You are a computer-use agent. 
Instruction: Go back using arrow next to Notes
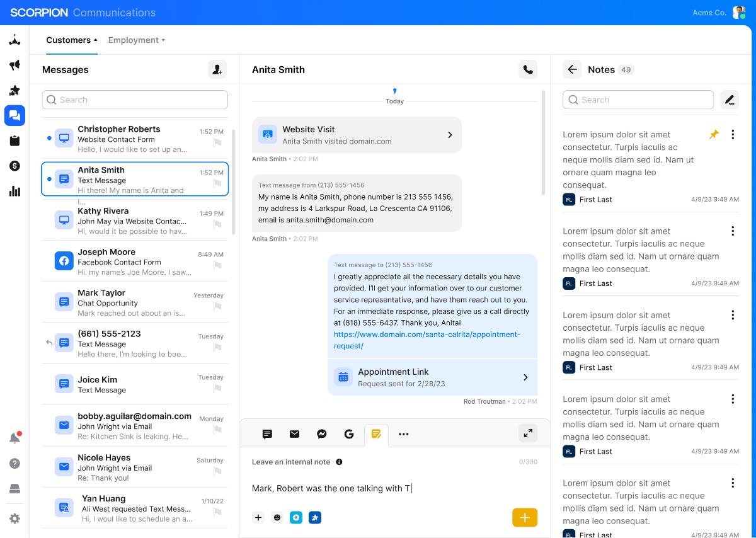tap(572, 69)
